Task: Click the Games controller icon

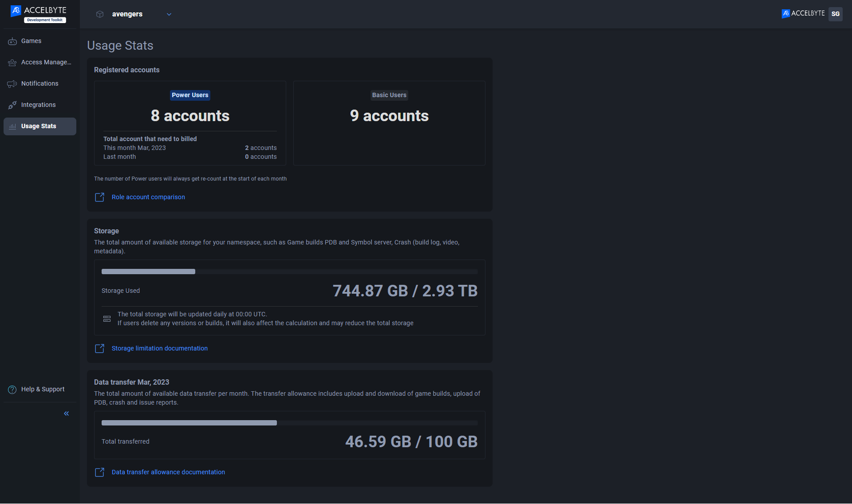Action: click(12, 41)
